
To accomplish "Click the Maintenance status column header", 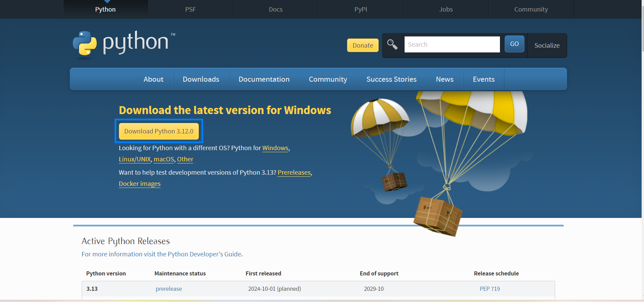I will [180, 273].
